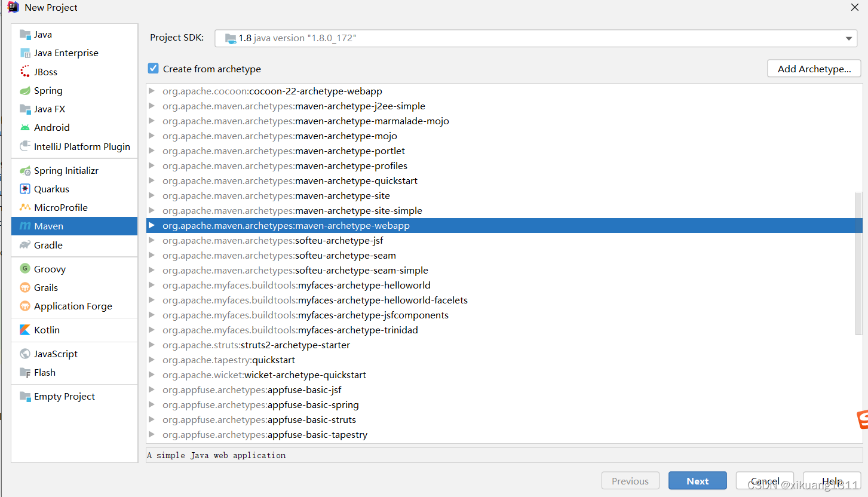Click the IntelliJ logo in title bar
The image size is (868, 497).
click(13, 7)
